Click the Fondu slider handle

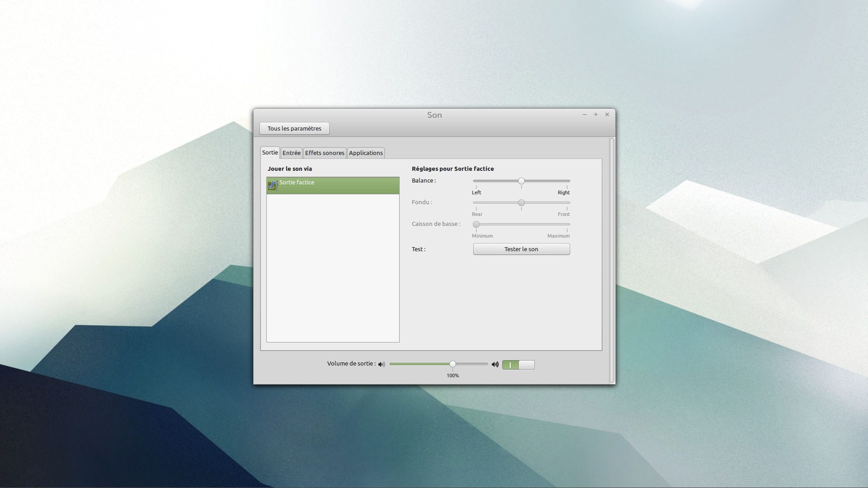[521, 202]
